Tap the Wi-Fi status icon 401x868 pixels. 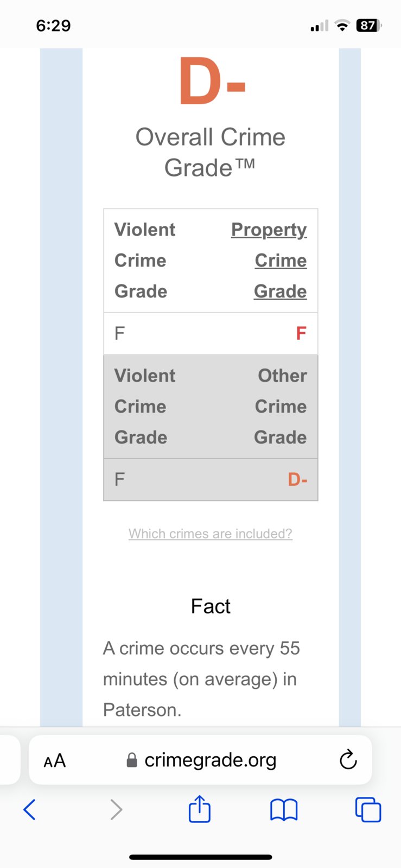342,26
